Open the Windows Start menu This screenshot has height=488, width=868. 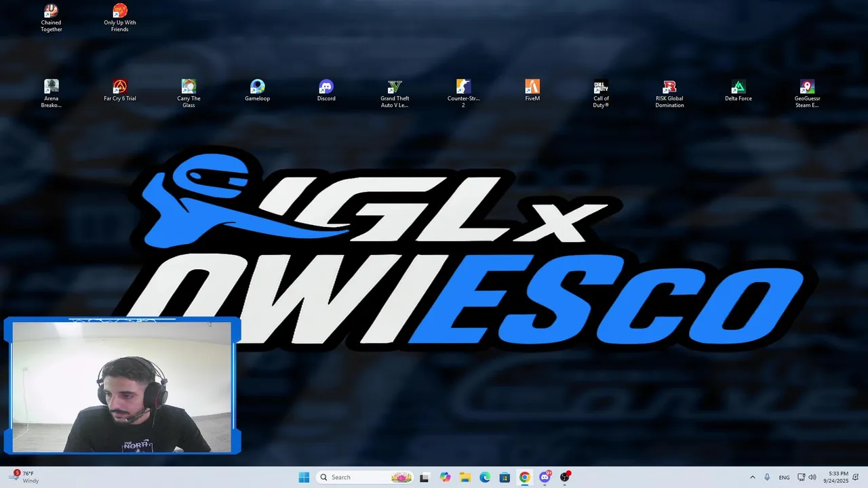304,477
